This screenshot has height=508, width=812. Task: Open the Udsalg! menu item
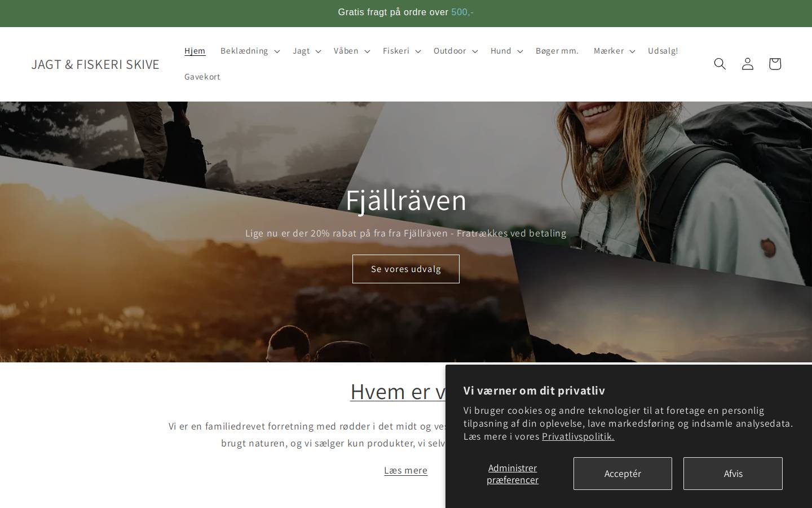click(x=663, y=51)
